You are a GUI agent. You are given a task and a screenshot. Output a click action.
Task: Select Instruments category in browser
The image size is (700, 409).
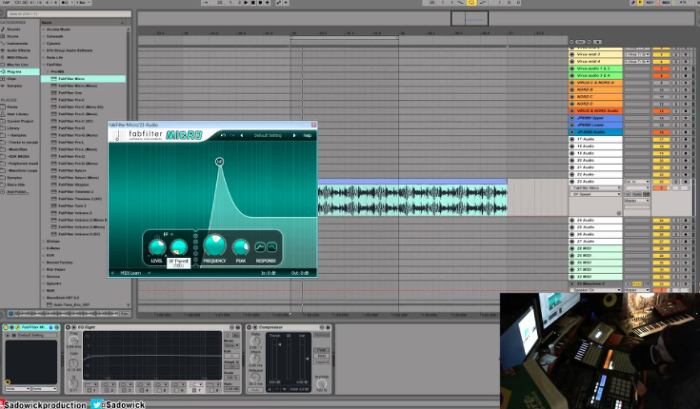17,43
